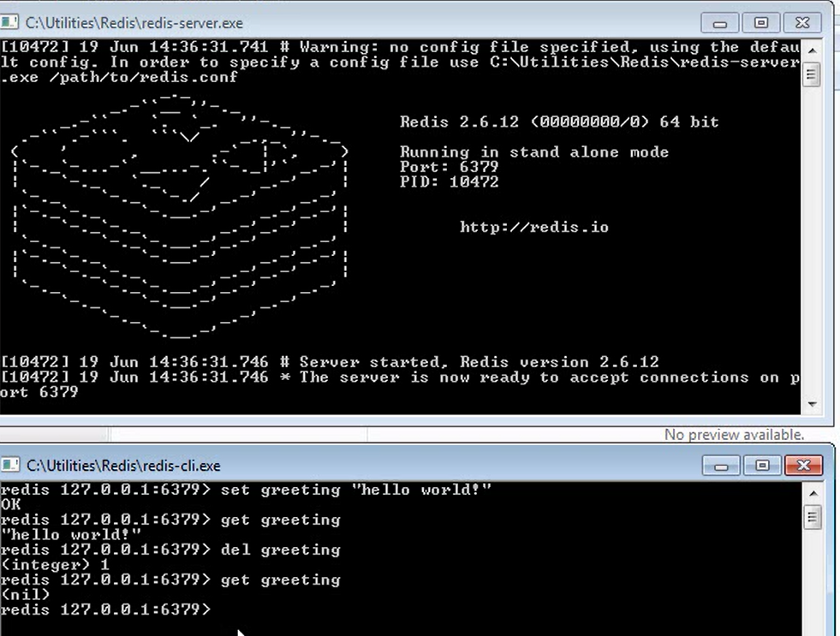Click the "(nil)" response in redis-cli
The height and width of the screenshot is (636, 840).
25,595
